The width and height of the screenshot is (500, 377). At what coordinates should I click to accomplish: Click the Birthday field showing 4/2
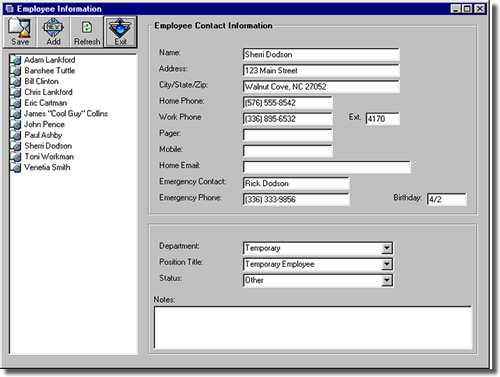coord(447,199)
